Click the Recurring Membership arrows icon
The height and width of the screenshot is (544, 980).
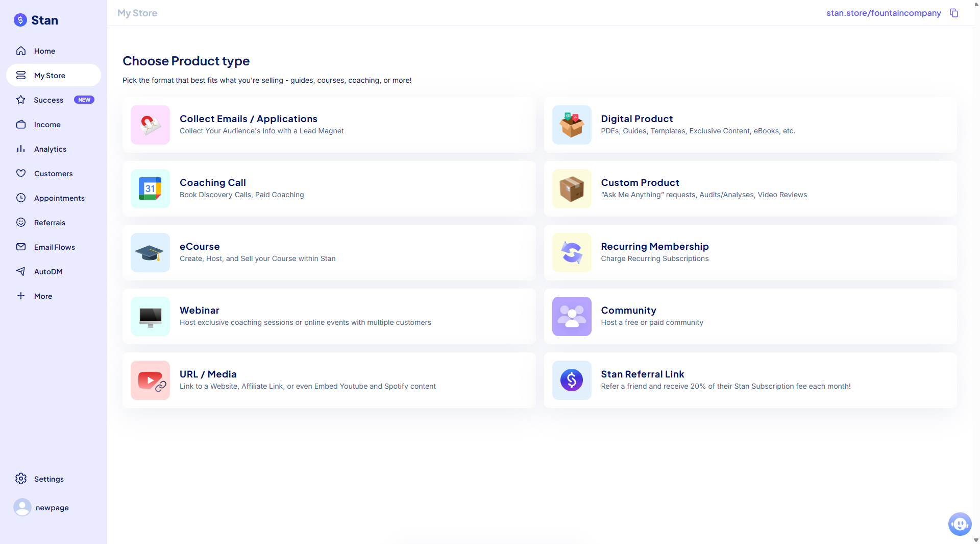coord(572,252)
